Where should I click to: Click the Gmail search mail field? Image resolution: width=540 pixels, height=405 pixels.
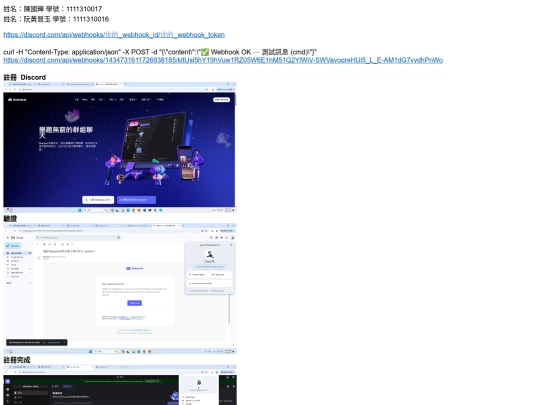(79, 238)
